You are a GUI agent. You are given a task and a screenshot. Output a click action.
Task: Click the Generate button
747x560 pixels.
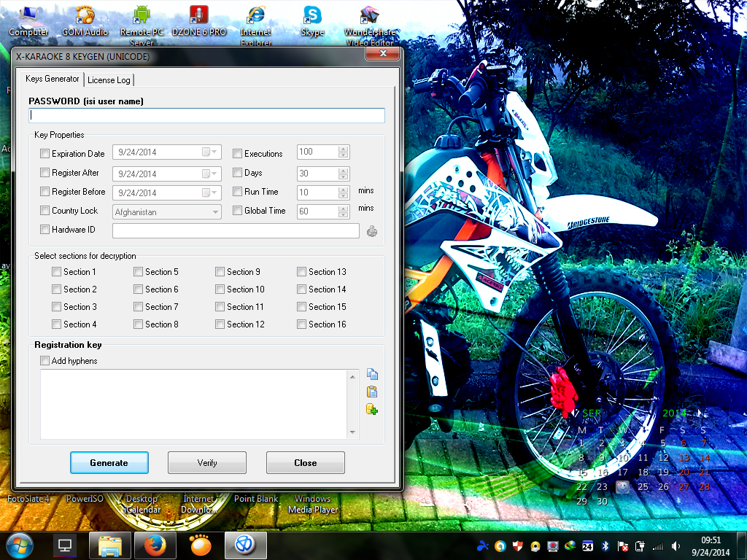tap(109, 462)
